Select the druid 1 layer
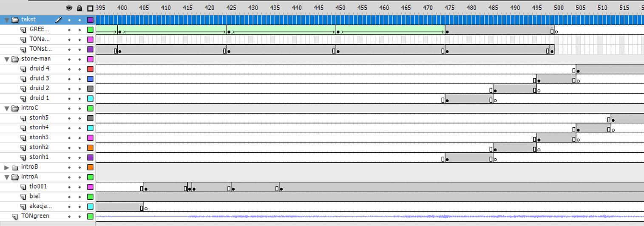Viewport: 644px width, 226px height. 39,98
